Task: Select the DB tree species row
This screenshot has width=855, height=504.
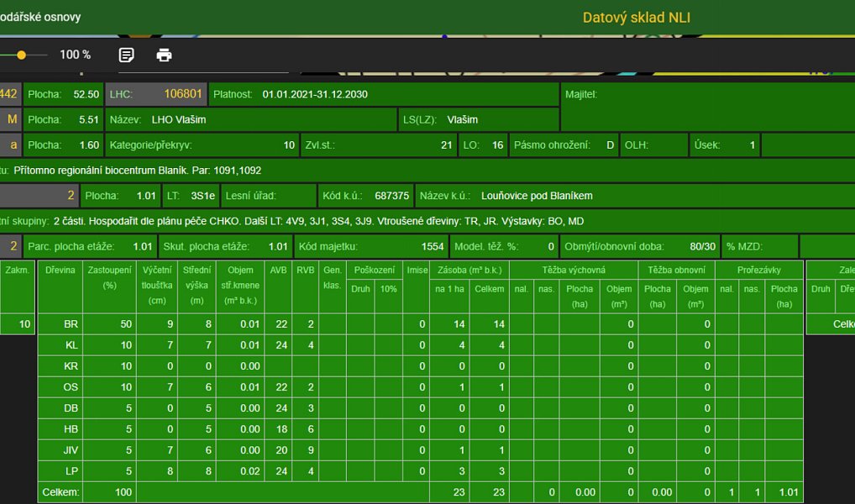Action: tap(421, 408)
